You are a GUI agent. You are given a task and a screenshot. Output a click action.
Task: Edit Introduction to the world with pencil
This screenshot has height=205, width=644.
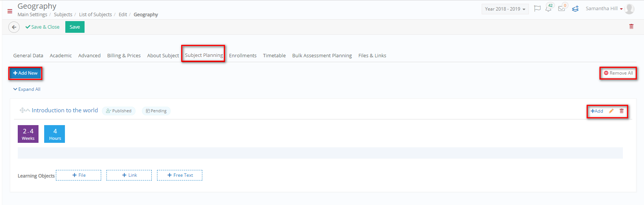coord(611,111)
